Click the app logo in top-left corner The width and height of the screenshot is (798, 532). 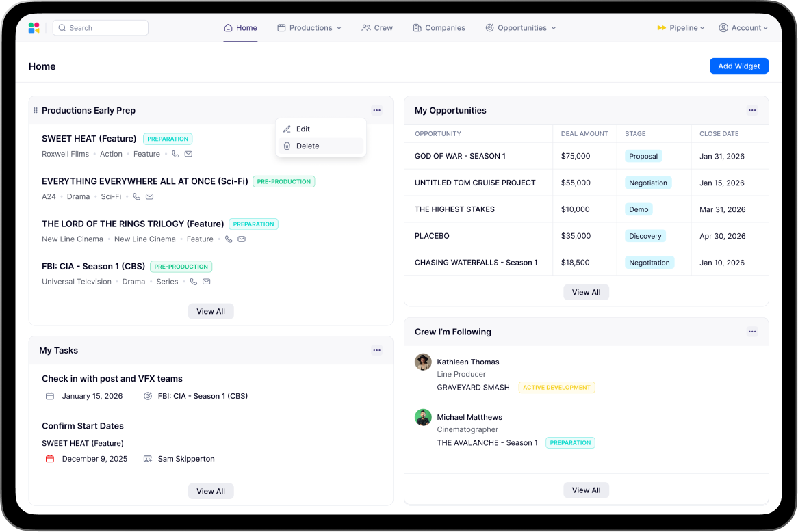(x=34, y=28)
